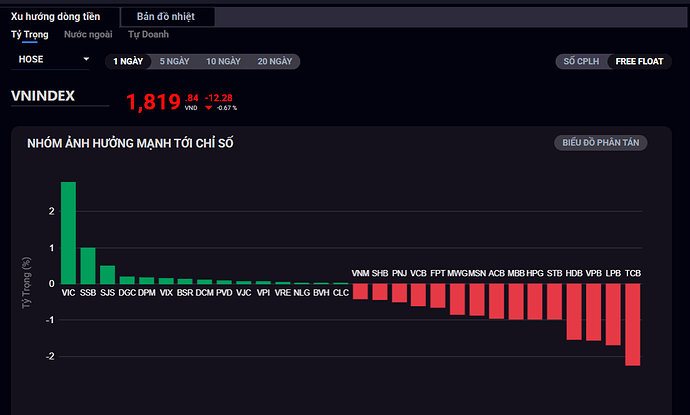Click the CLC ticker label
The height and width of the screenshot is (415, 690).
341,293
